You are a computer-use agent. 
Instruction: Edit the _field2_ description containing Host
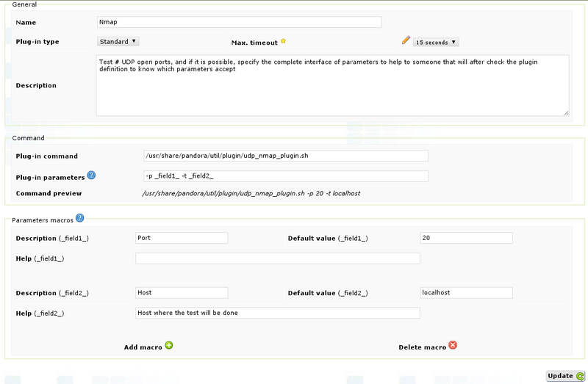182,292
